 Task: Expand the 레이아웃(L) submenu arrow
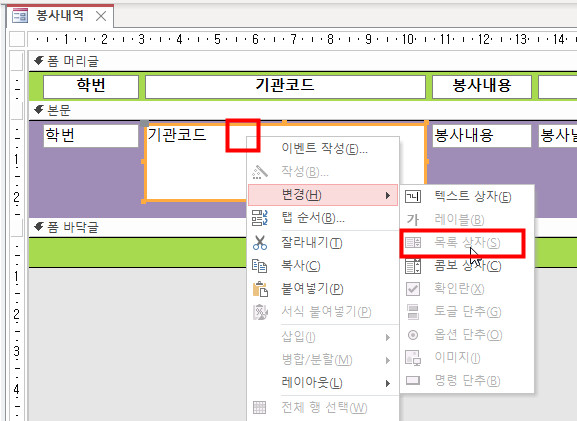pyautogui.click(x=388, y=383)
